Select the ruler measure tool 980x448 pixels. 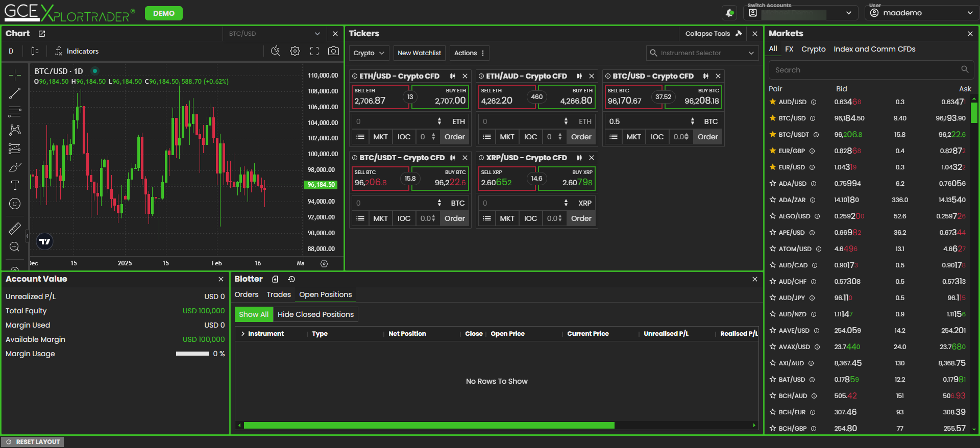click(x=15, y=229)
